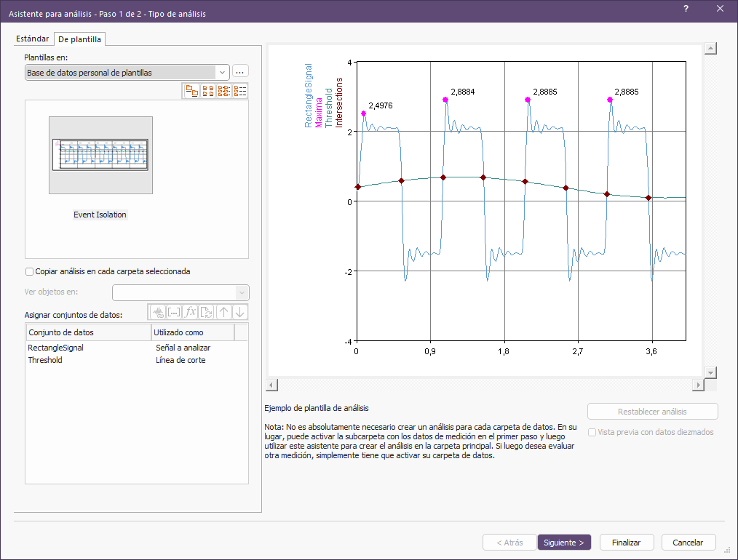Click the move up arrow icon

(224, 312)
